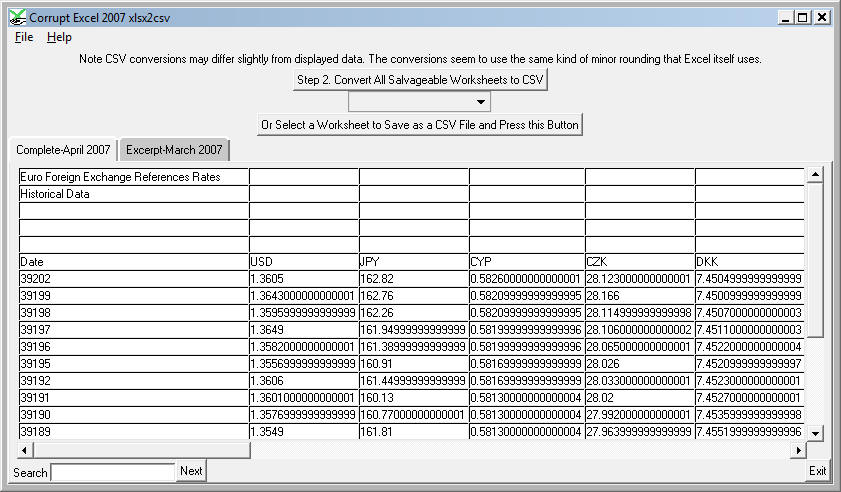Select date cell 39192
The width and height of the screenshot is (841, 492).
point(134,381)
